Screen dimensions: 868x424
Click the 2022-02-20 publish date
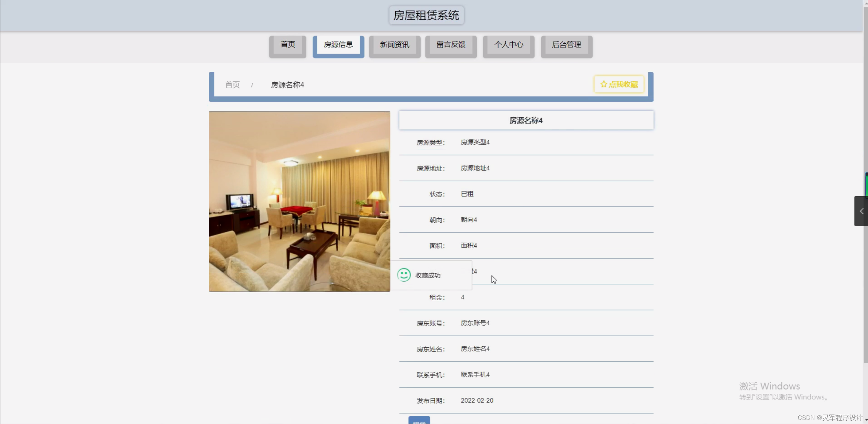[476, 400]
